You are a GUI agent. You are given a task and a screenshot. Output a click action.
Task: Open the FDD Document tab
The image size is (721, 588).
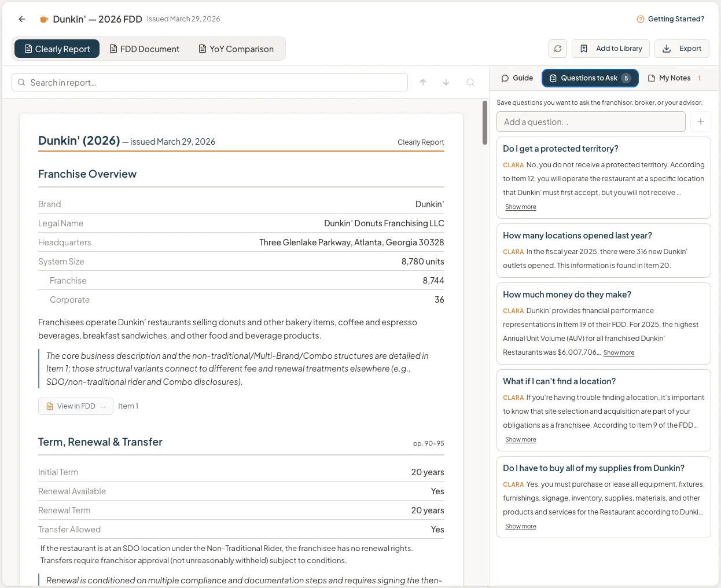point(145,49)
